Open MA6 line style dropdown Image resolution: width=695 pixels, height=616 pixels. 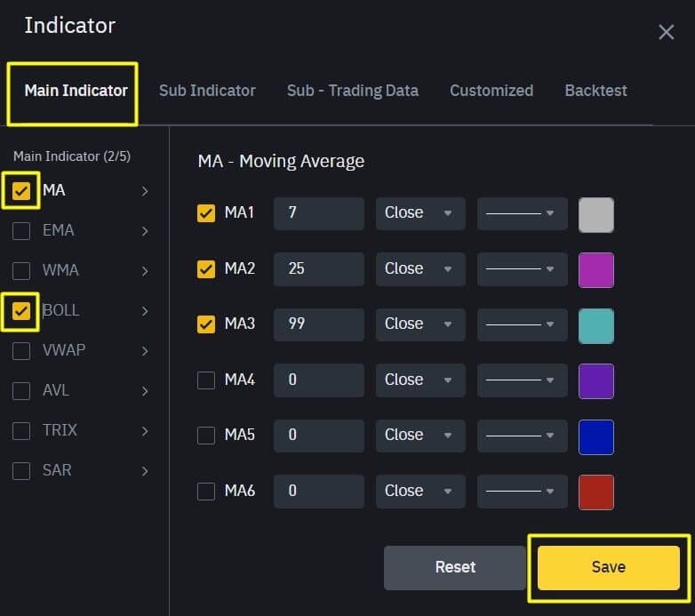click(x=522, y=491)
